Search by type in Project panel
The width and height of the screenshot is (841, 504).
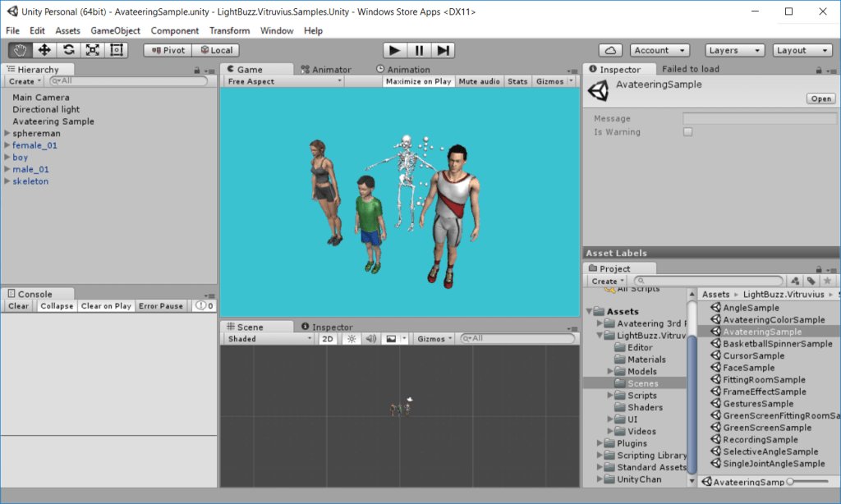click(x=795, y=281)
